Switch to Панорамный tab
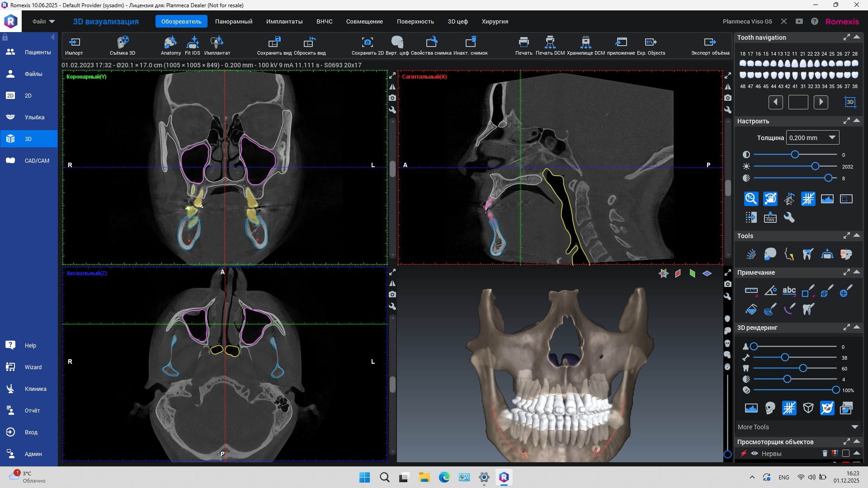Image resolution: width=868 pixels, height=488 pixels. click(234, 21)
